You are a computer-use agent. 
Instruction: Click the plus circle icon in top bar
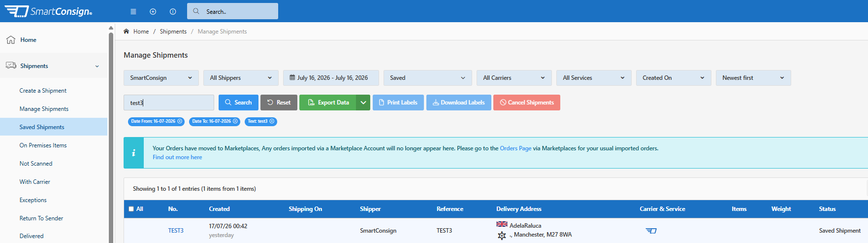(153, 11)
